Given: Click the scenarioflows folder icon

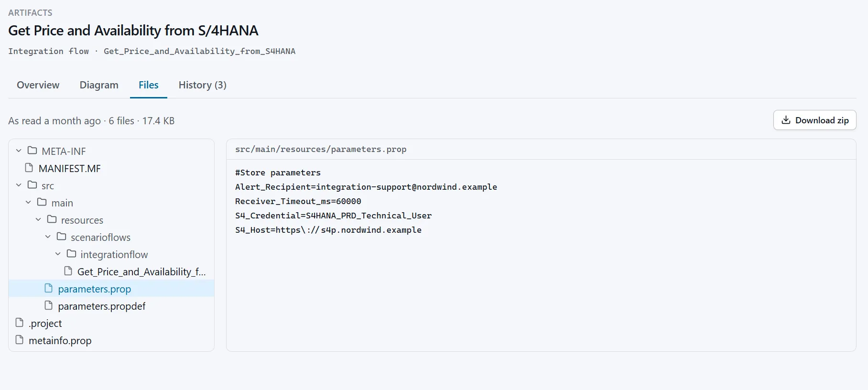Looking at the screenshot, I should [62, 237].
